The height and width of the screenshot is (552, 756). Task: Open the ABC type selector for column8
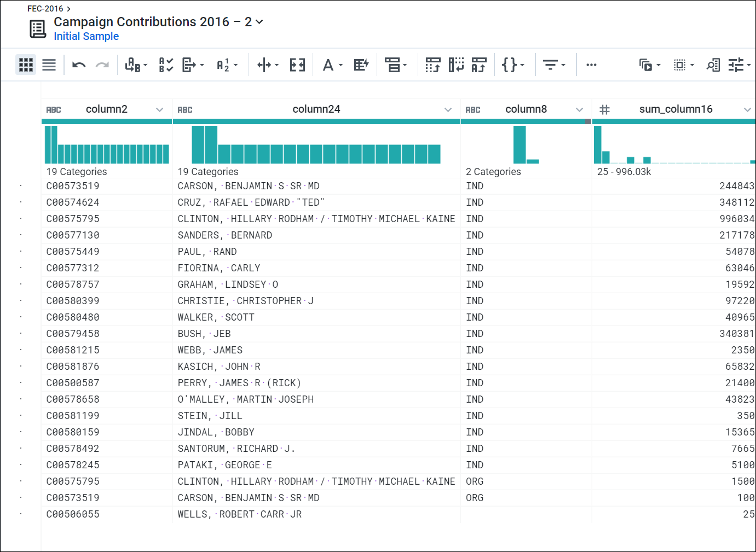[473, 109]
